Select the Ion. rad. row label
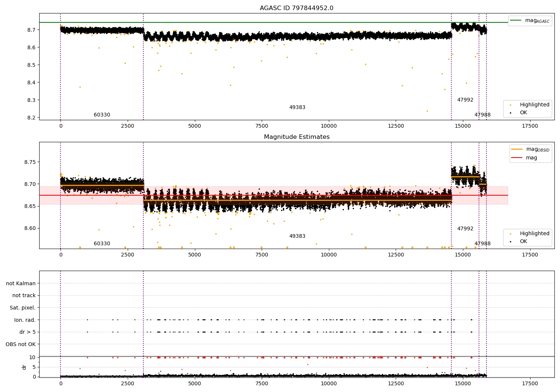This screenshot has width=560, height=392. pos(25,320)
